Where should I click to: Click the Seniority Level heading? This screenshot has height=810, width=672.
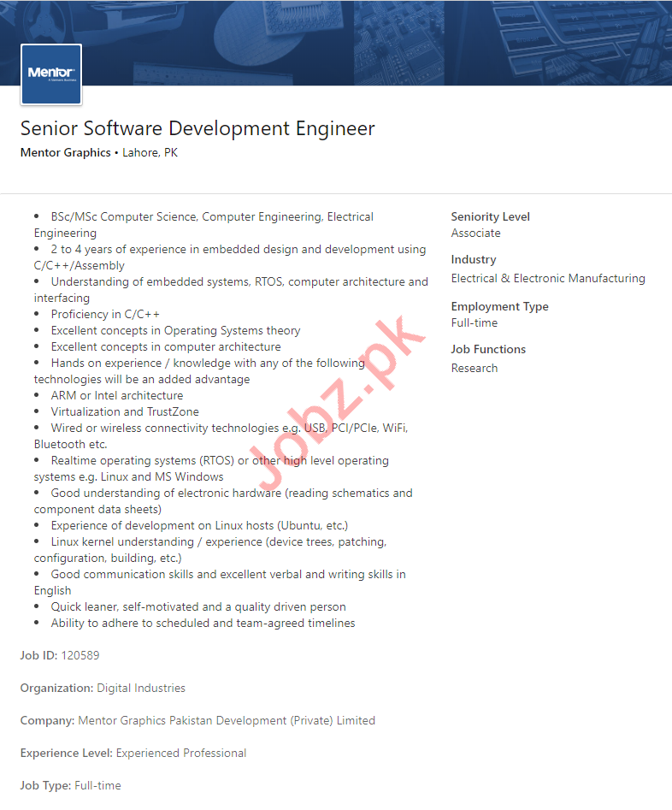point(490,217)
